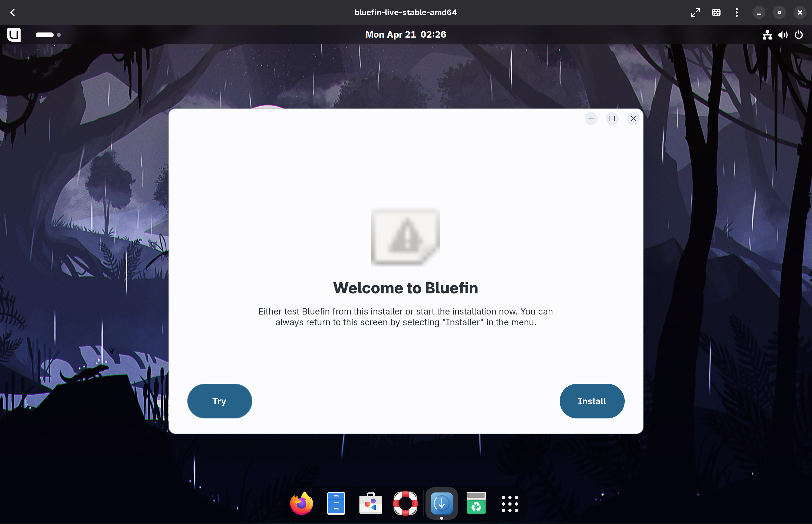Screen dimensions: 812x524
Task: Launch the Files manager dock icon
Action: (x=336, y=503)
